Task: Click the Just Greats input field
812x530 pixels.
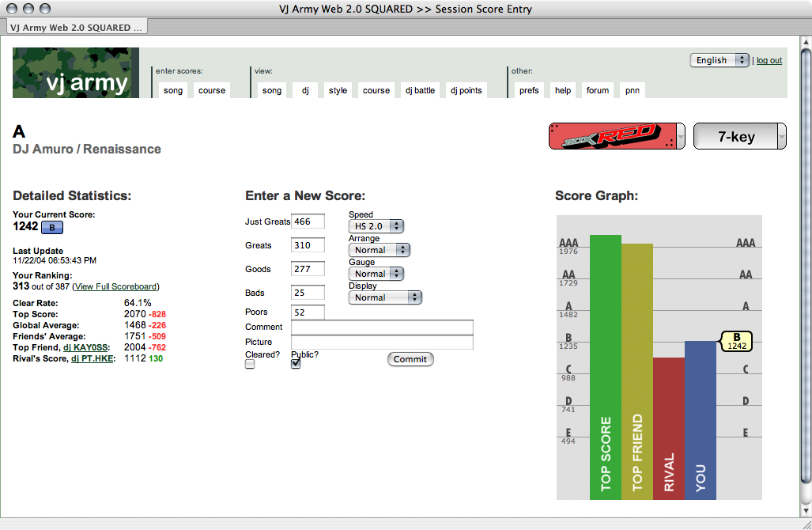Action: [x=308, y=222]
